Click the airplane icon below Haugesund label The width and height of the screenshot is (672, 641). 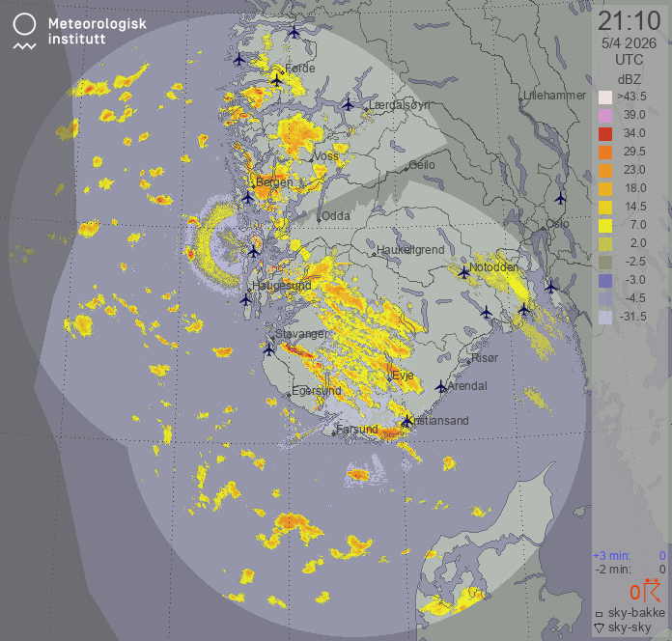click(x=245, y=299)
